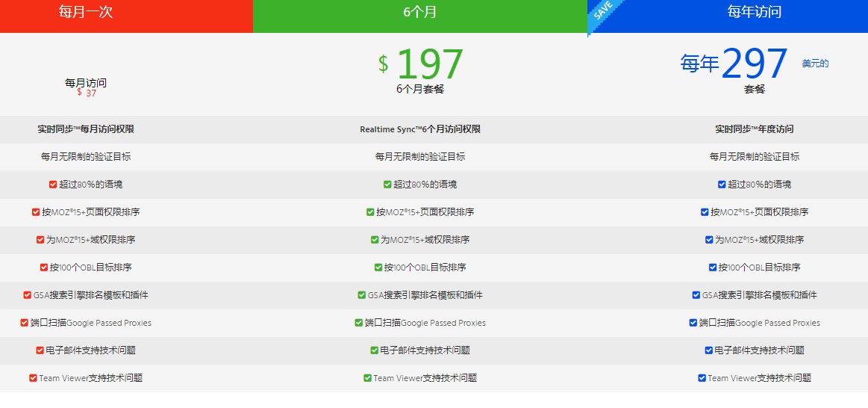Screen dimensions: 868x408
Task: Click the green check icon beside Team Viewer支持技术问题
Action: tap(367, 378)
